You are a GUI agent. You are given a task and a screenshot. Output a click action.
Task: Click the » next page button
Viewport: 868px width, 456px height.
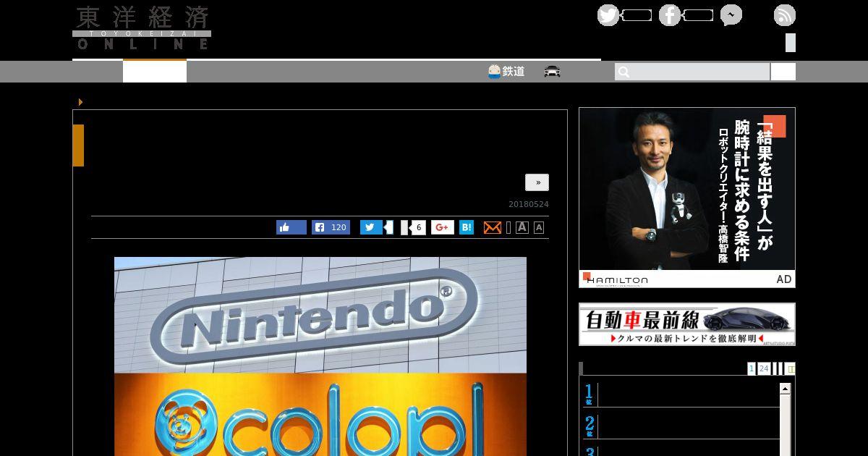(537, 182)
